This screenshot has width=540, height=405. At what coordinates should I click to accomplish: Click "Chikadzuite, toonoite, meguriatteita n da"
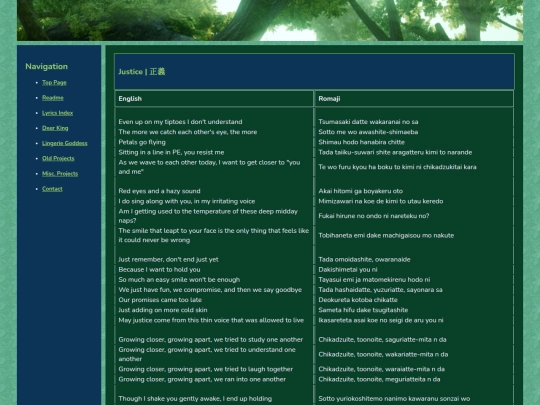[379, 379]
